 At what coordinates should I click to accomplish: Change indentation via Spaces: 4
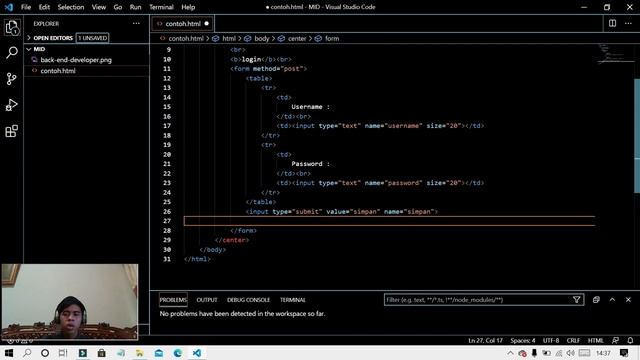(x=522, y=340)
